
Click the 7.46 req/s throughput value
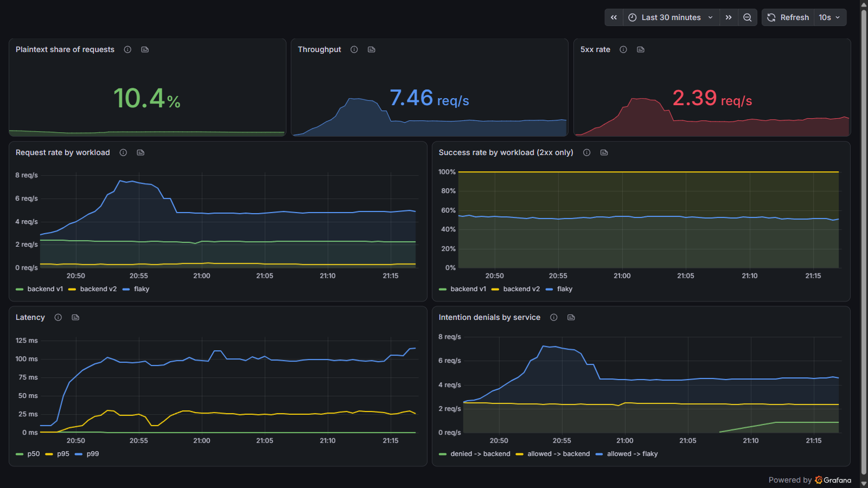(429, 98)
